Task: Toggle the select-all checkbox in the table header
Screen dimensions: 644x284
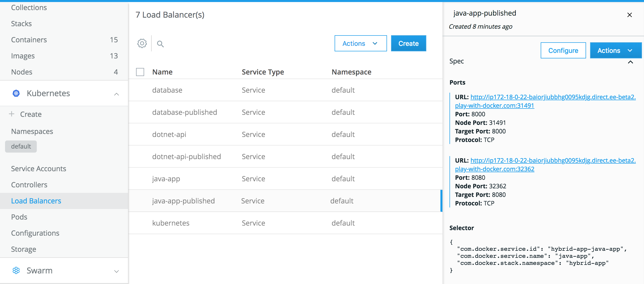Action: [140, 72]
